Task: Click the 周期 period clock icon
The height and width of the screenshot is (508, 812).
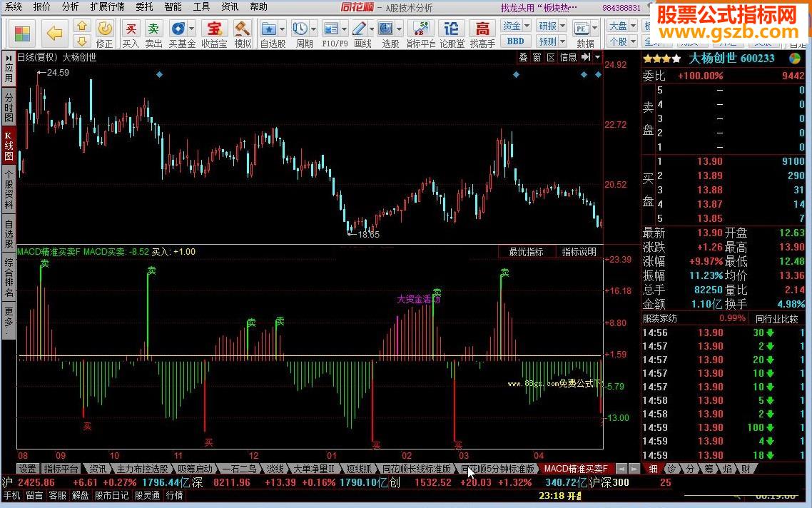Action: 300,29
